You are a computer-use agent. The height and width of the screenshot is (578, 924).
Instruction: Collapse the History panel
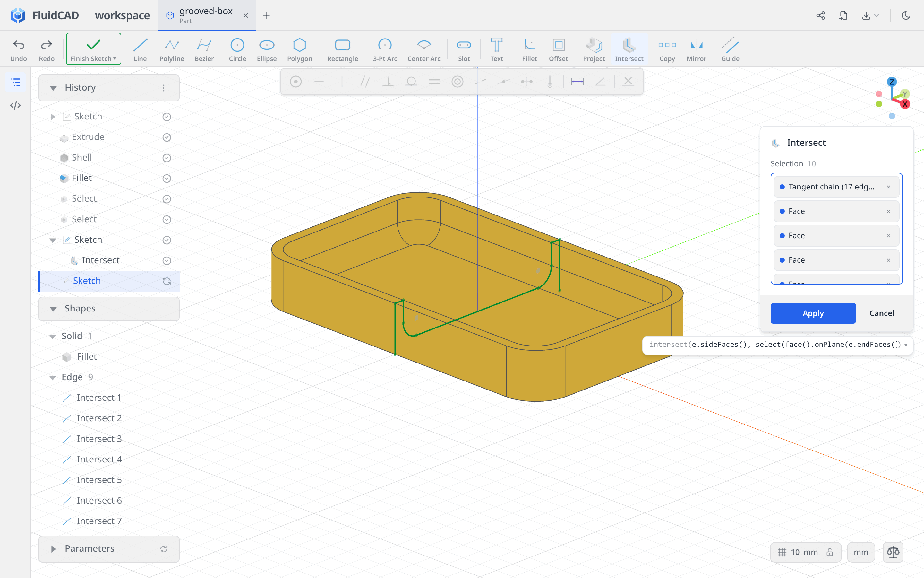pos(53,88)
